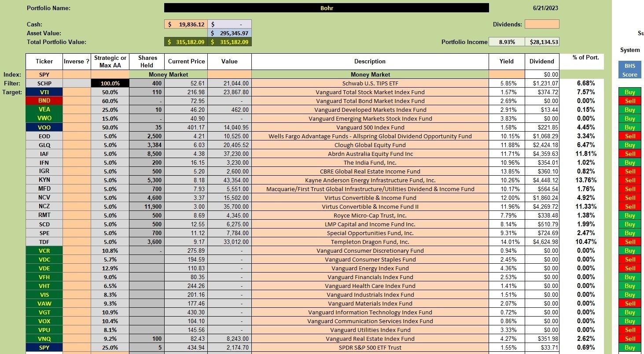Click the Yield column header
644x354 pixels.
pyautogui.click(x=507, y=62)
